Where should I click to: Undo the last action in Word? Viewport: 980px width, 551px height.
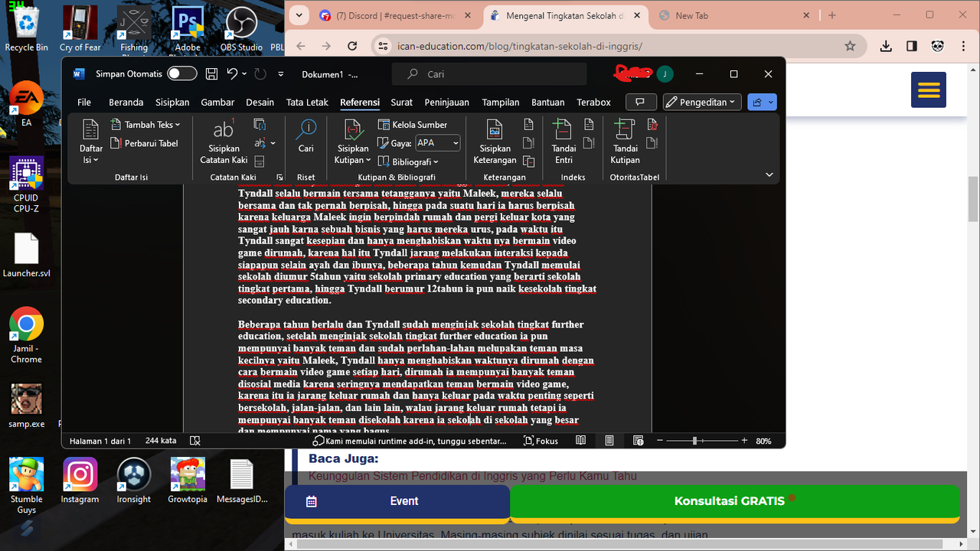point(231,74)
